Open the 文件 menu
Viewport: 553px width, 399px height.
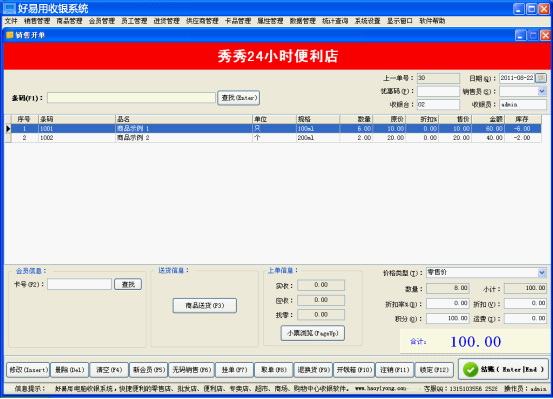coord(11,21)
